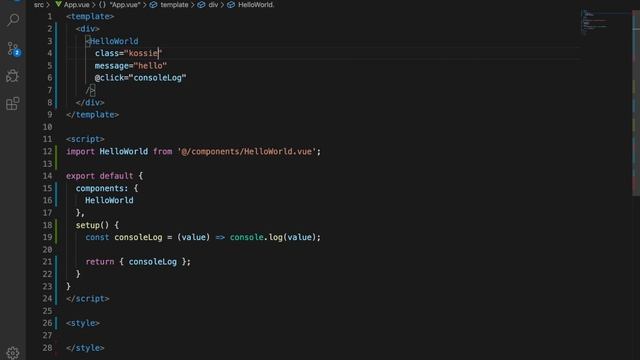Viewport: 640px width, 360px height.
Task: Click the minimap code preview
Action: [595, 22]
